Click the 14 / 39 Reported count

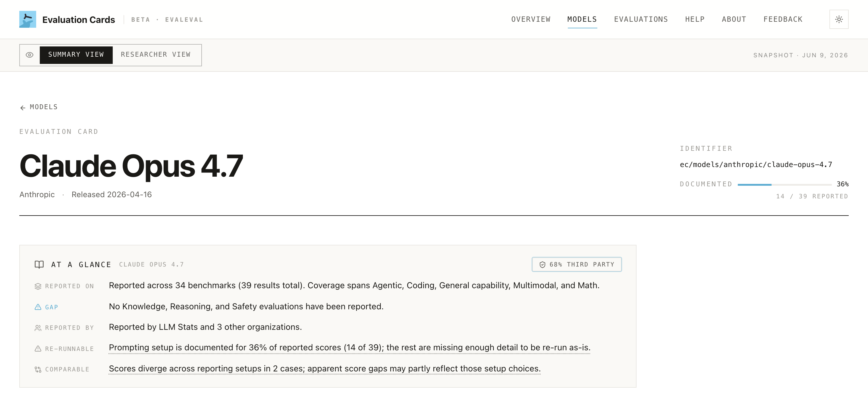point(812,197)
